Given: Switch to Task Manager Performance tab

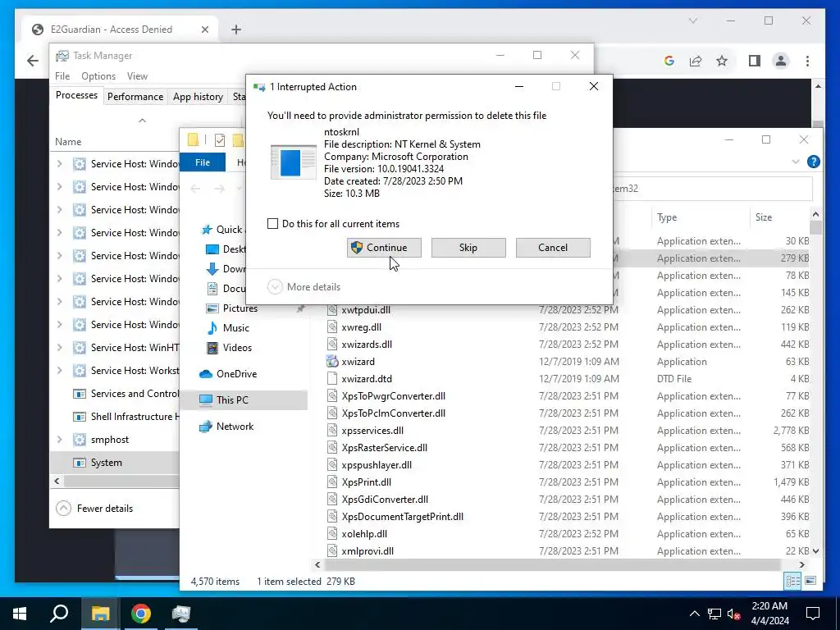Looking at the screenshot, I should click(x=135, y=97).
